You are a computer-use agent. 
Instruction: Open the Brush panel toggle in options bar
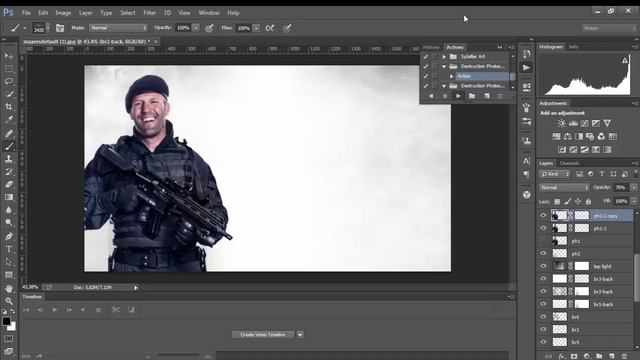click(x=60, y=28)
